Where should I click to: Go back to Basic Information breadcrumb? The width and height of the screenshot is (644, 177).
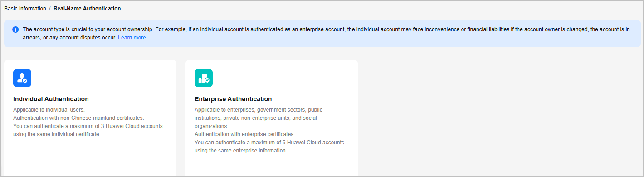[x=25, y=9]
